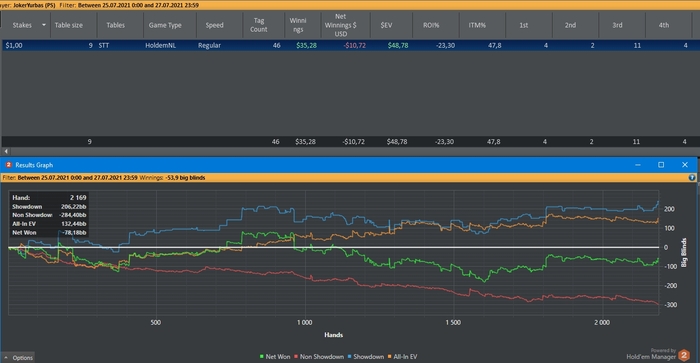Minimize the Results Graph window
This screenshot has height=363, width=700.
pos(638,165)
